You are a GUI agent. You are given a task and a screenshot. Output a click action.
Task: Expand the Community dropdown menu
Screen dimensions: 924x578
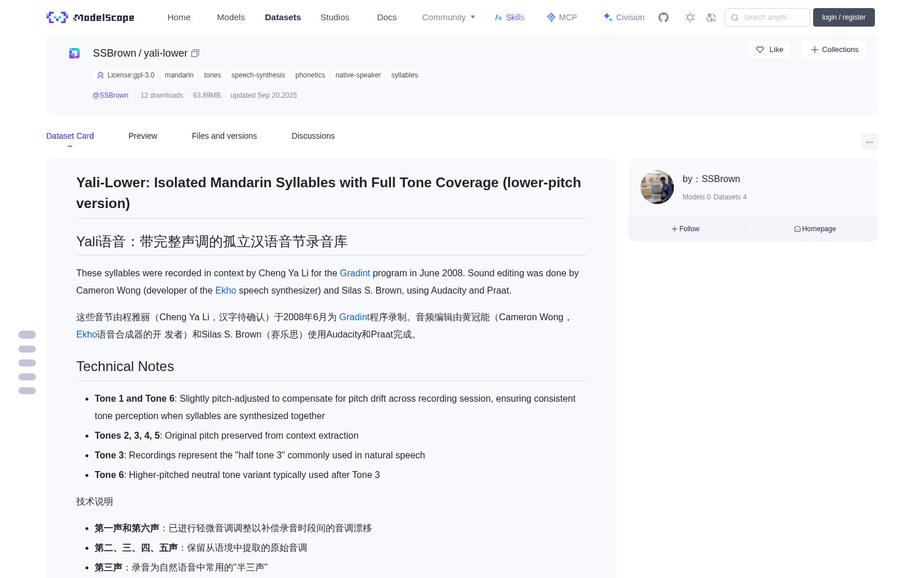click(x=449, y=17)
